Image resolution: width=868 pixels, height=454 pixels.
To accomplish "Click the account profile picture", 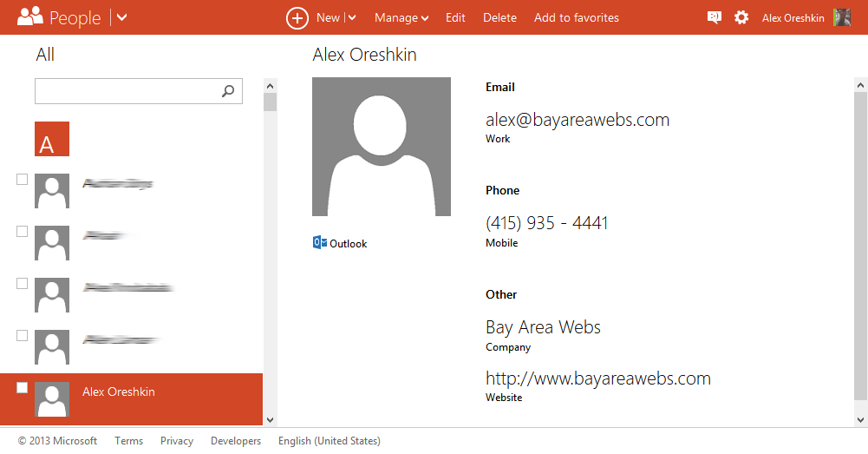I will coord(842,17).
